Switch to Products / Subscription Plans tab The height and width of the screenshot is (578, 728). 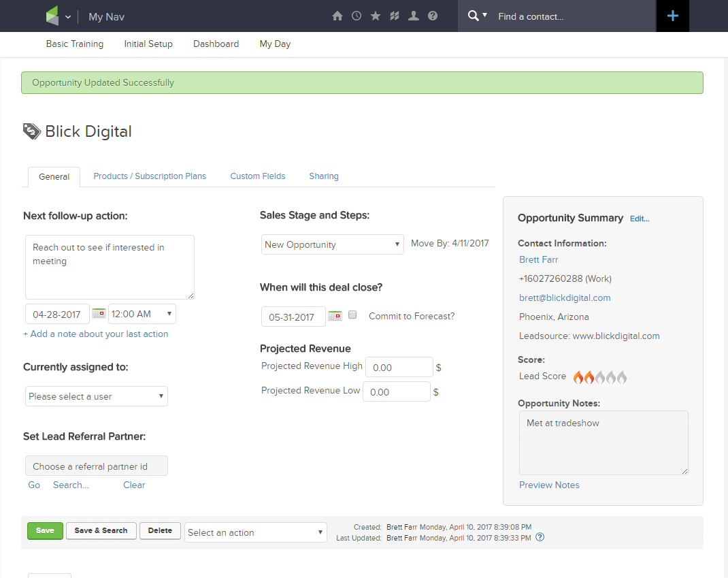tap(150, 176)
